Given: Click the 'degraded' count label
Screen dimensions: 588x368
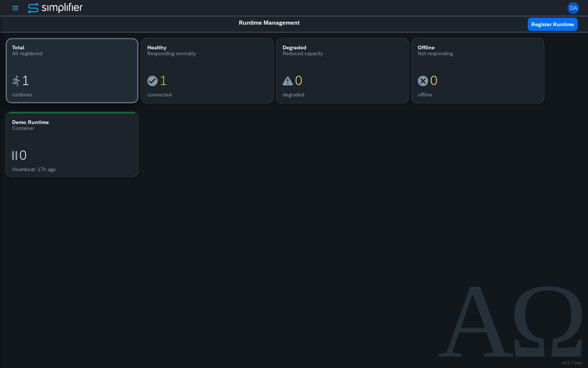Looking at the screenshot, I should pos(293,95).
